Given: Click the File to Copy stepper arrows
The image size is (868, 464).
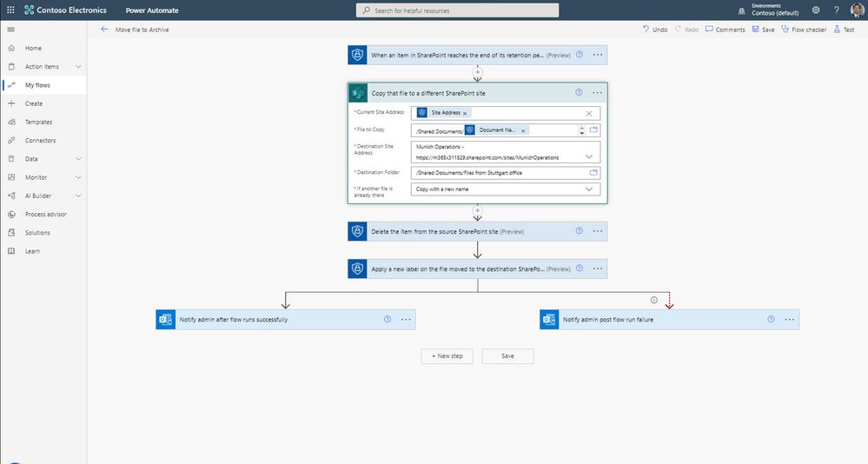Looking at the screenshot, I should [581, 130].
